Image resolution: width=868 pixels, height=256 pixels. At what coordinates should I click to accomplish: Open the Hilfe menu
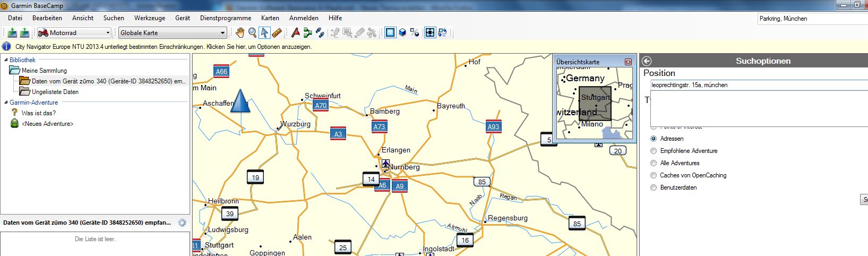335,18
